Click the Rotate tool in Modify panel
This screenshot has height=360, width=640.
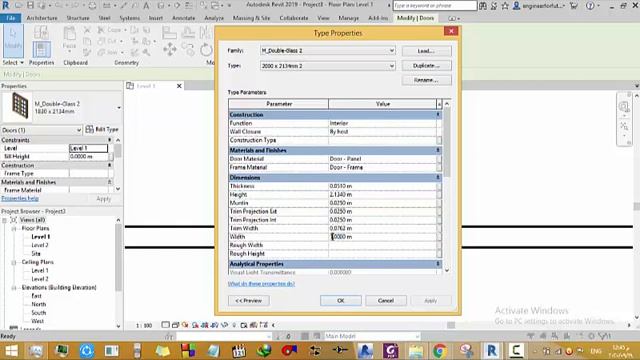[x=206, y=49]
